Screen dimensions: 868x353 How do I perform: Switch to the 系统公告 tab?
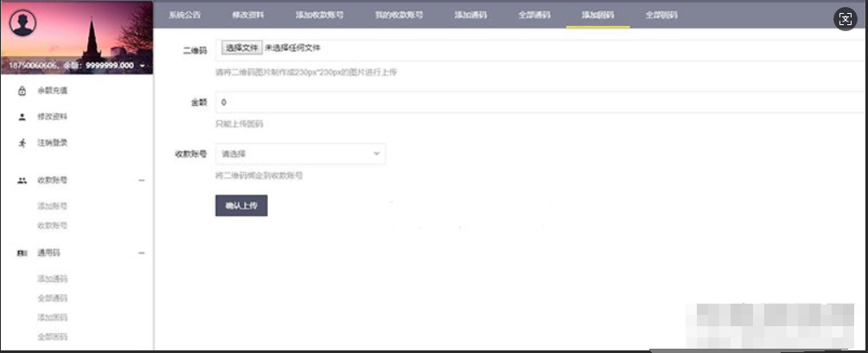(185, 15)
